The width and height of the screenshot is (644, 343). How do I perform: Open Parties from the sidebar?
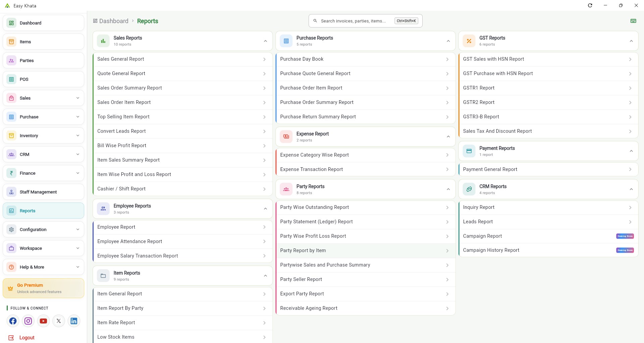point(43,60)
